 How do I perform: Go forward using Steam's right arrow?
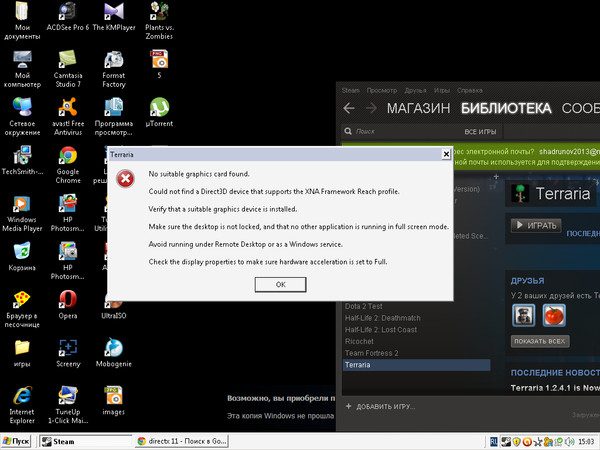pos(371,108)
